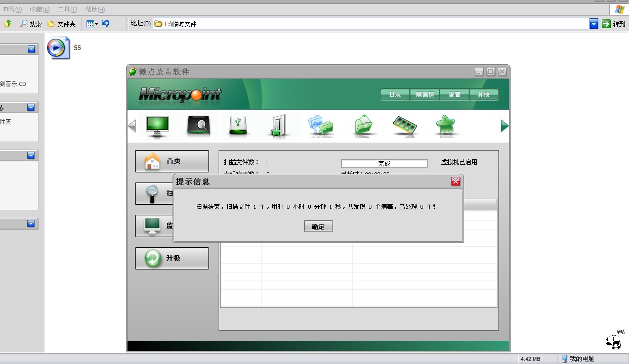Collapse the sidebar panel containing 到音乐 CD

(32, 49)
